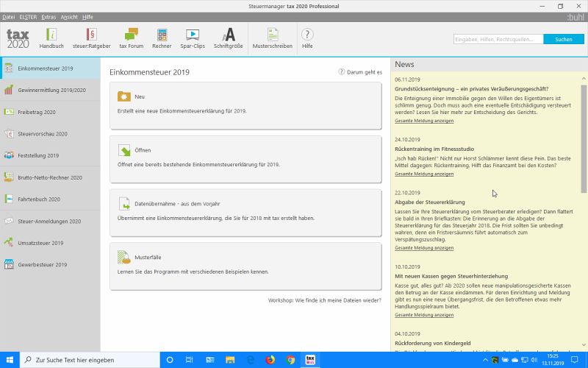588x368 pixels.
Task: Open 'Gesamte Meldung anzeigen' for Grundstücksenteignung
Action: pyautogui.click(x=424, y=120)
